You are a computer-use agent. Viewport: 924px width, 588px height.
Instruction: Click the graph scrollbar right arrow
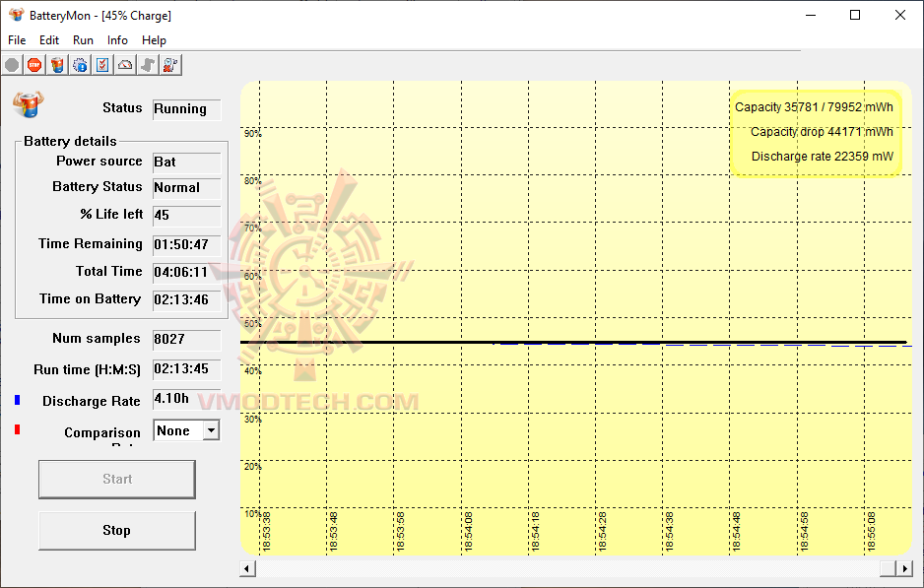tap(904, 568)
